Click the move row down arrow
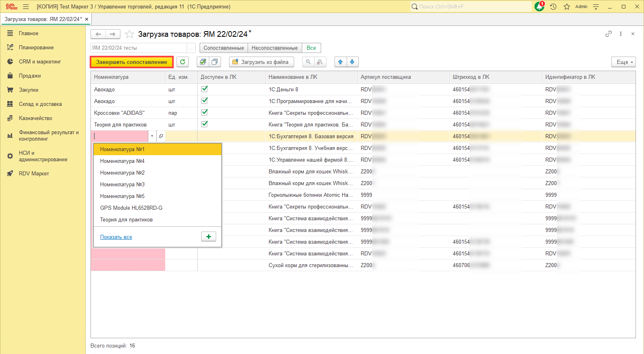644x354 pixels. pos(352,62)
